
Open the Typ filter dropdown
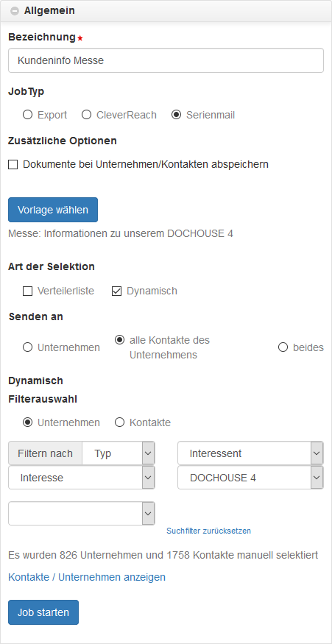point(119,453)
